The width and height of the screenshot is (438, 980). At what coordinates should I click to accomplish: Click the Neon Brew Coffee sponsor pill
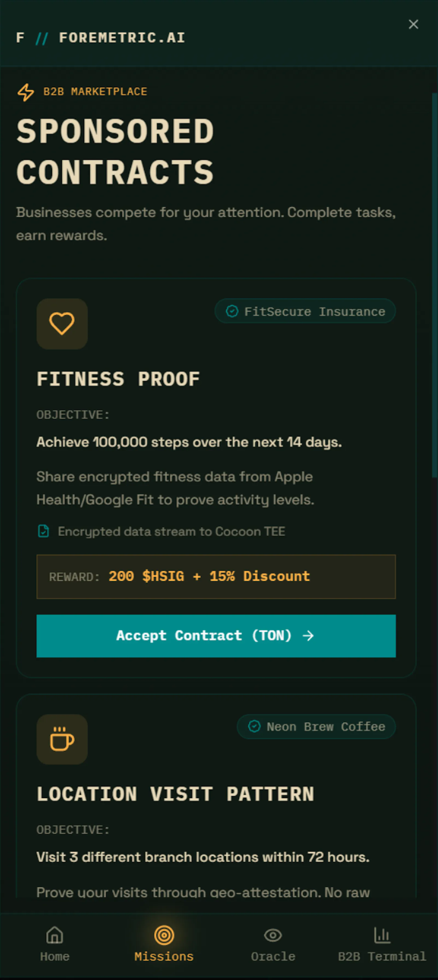pyautogui.click(x=316, y=726)
